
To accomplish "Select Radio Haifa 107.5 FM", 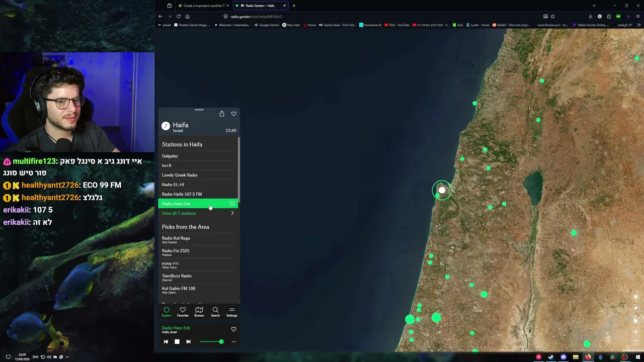I will pyautogui.click(x=198, y=194).
